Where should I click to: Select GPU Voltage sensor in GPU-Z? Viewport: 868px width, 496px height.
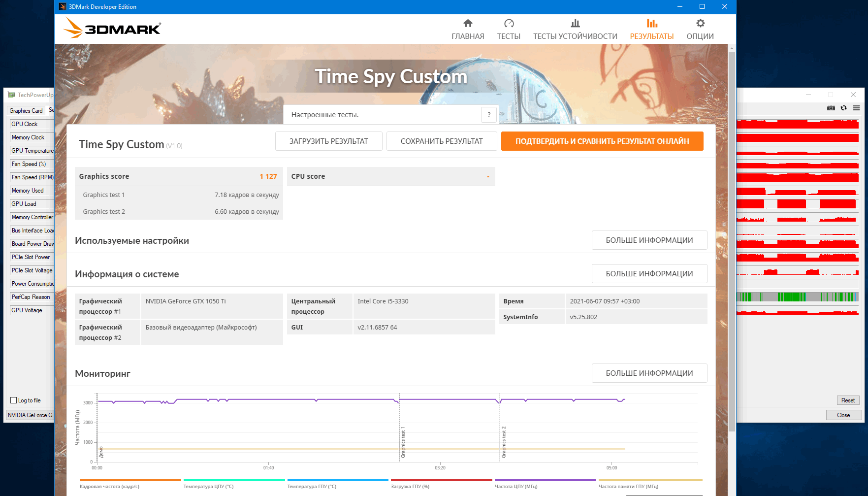[x=32, y=310]
